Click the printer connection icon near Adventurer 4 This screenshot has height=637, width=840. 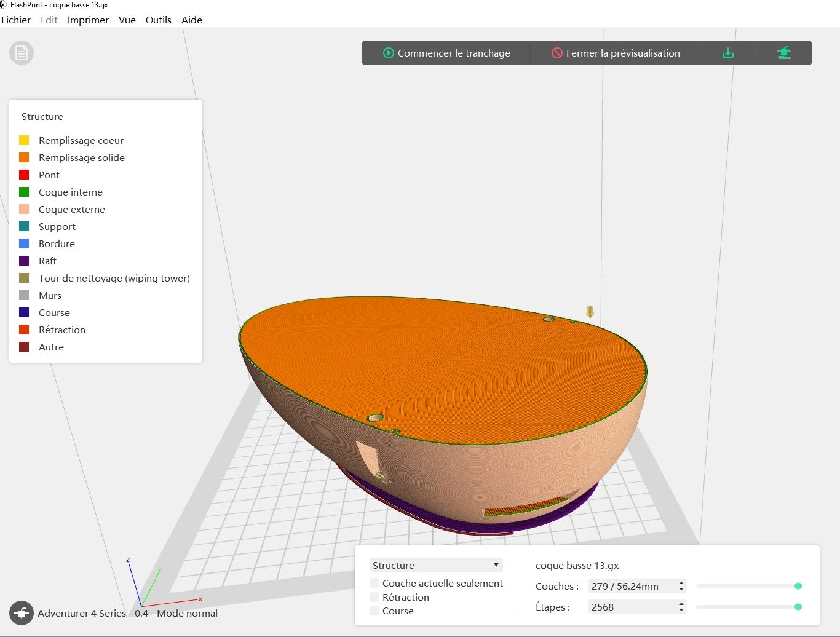[22, 613]
